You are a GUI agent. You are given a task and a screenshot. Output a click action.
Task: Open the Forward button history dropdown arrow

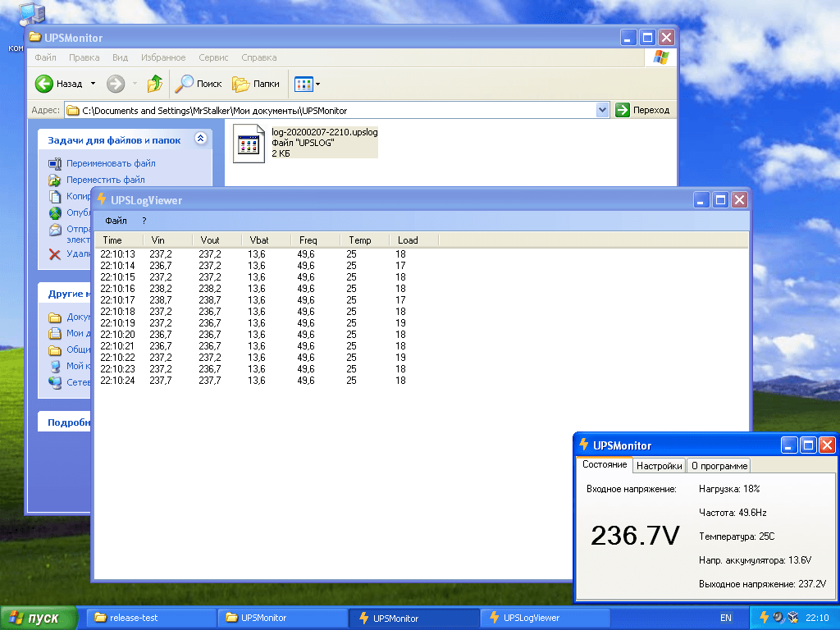point(135,84)
